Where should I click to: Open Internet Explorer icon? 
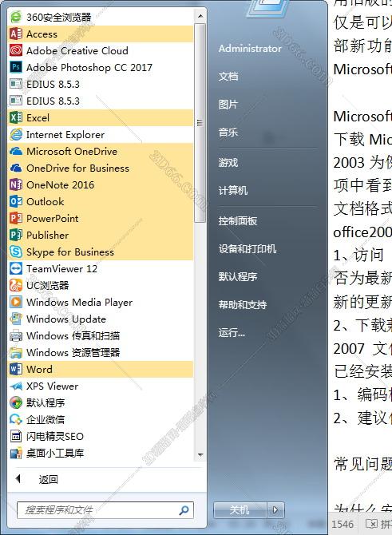16,134
